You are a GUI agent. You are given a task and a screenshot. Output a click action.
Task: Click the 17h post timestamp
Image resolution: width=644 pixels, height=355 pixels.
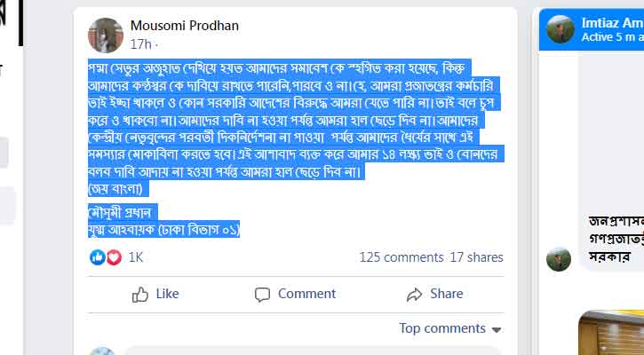pyautogui.click(x=141, y=43)
